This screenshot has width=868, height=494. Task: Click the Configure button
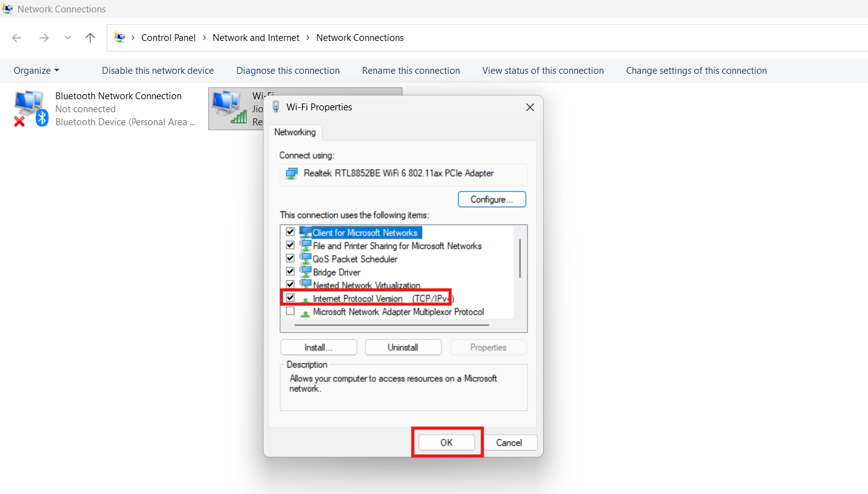pyautogui.click(x=492, y=200)
